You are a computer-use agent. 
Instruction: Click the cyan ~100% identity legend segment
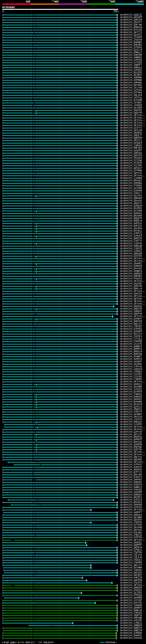(x=130, y=4)
